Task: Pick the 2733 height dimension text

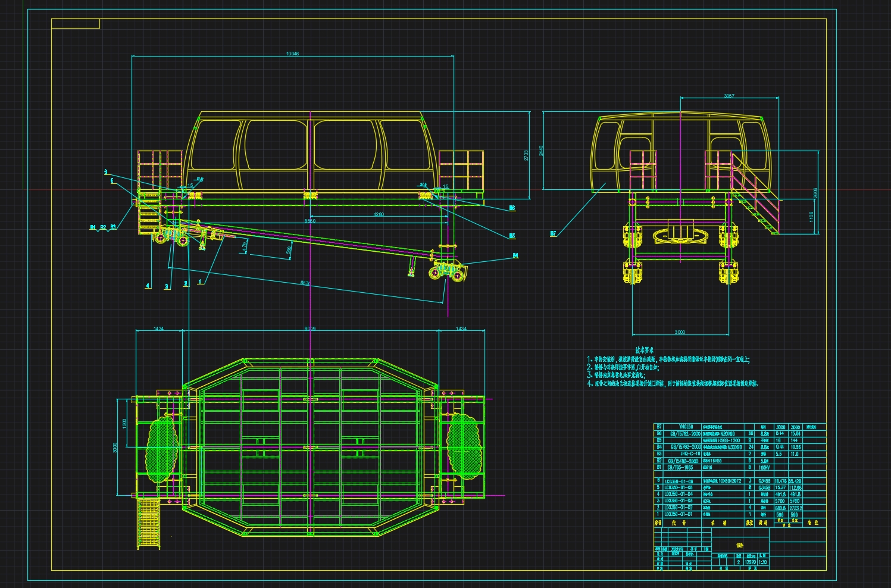Action: [526, 155]
